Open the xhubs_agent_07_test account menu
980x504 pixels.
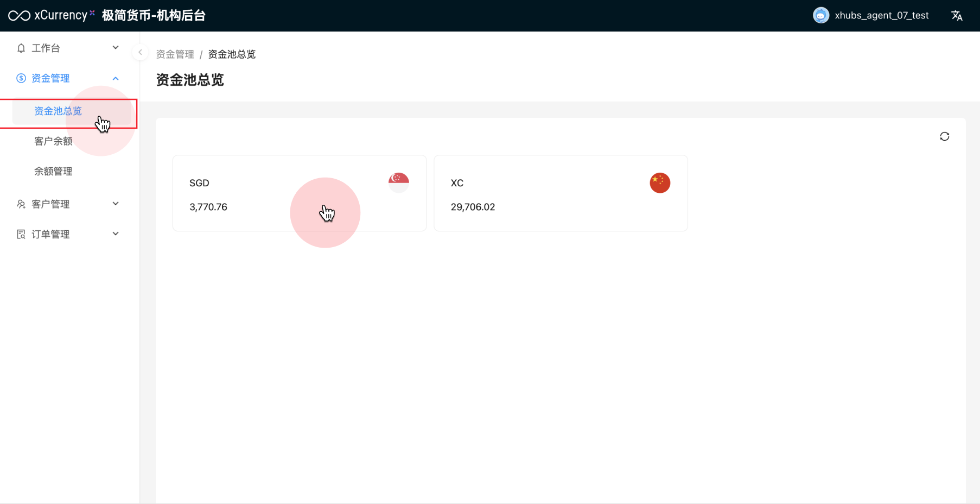click(x=881, y=16)
